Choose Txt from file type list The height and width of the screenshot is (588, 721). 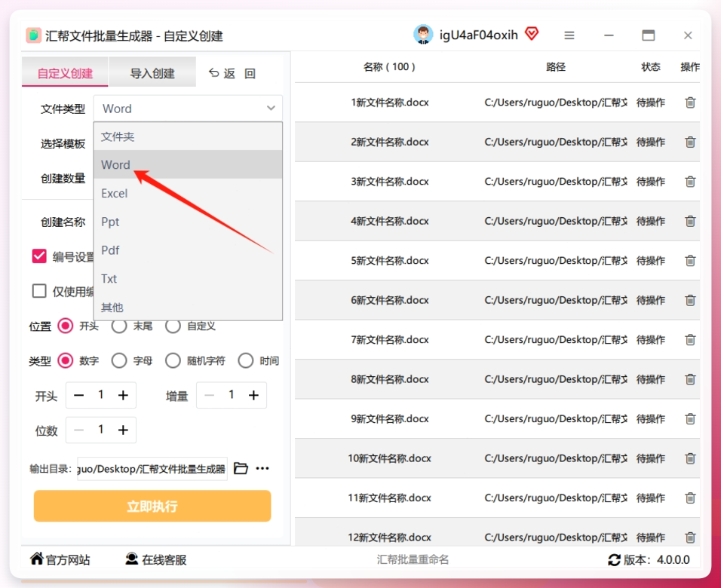click(188, 279)
